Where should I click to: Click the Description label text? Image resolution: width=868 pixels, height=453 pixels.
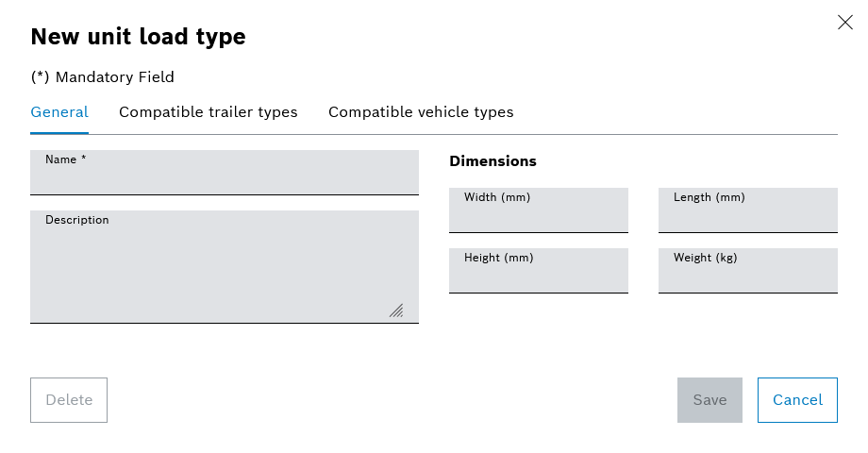point(77,220)
